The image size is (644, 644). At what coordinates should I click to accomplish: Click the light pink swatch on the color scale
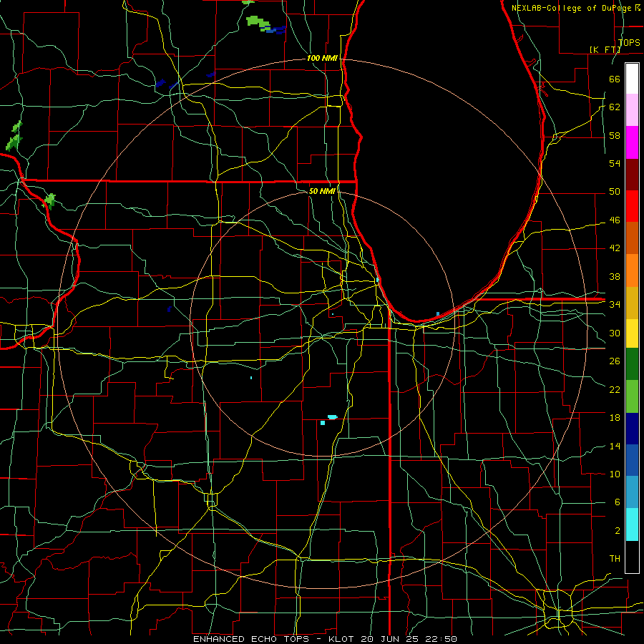coord(632,110)
